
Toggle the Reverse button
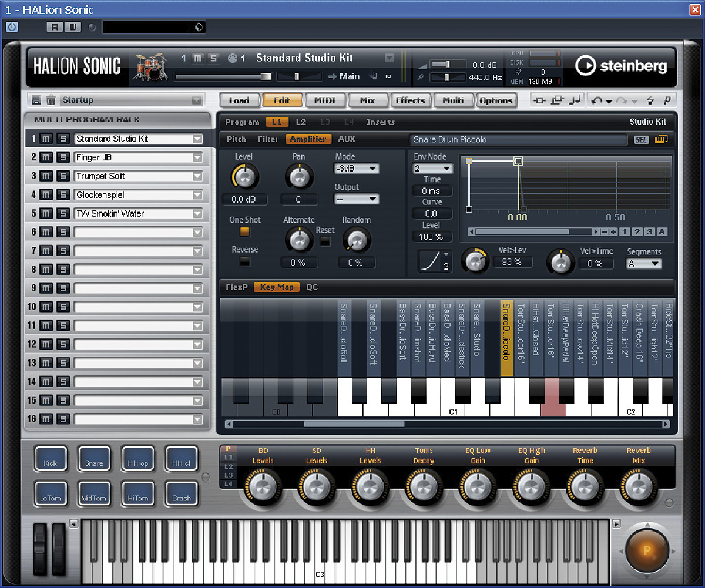[244, 262]
